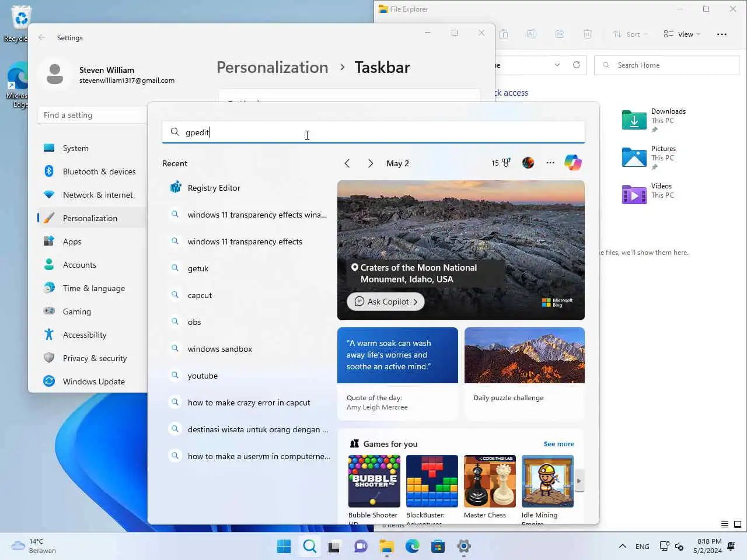Open the Daily puzzle challenge card
The height and width of the screenshot is (560, 747).
pyautogui.click(x=525, y=374)
